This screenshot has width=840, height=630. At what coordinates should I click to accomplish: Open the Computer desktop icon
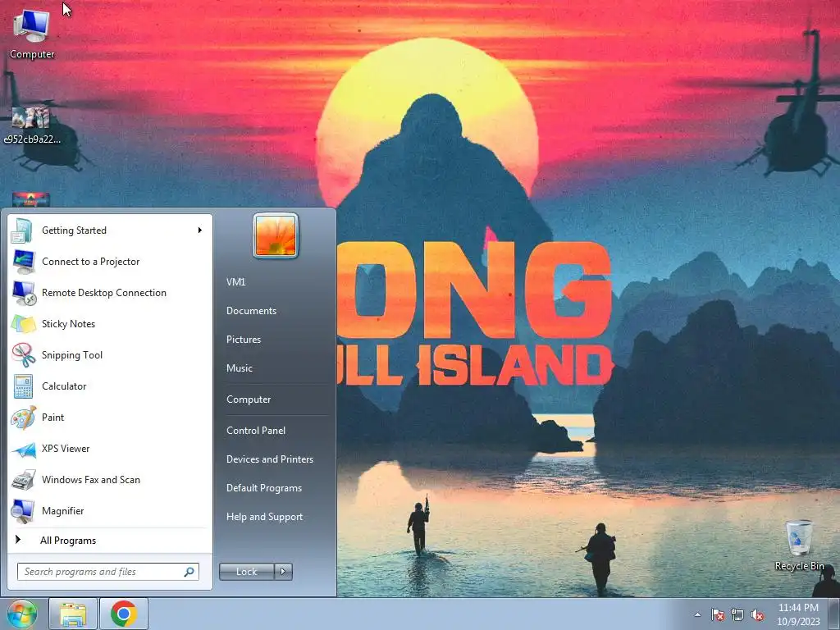[x=32, y=33]
